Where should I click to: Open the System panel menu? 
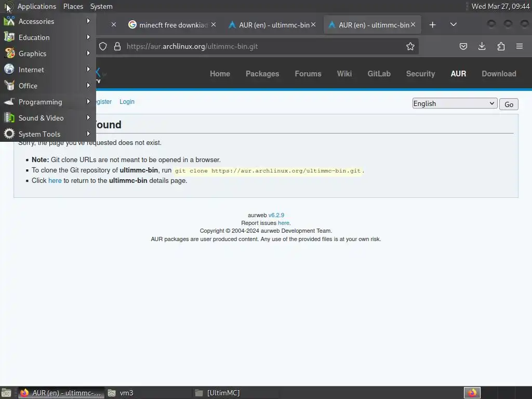pyautogui.click(x=101, y=6)
